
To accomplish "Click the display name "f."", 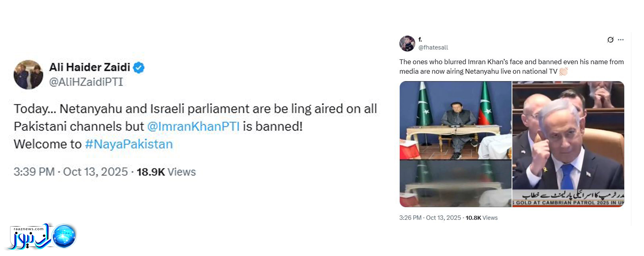I will click(x=420, y=39).
